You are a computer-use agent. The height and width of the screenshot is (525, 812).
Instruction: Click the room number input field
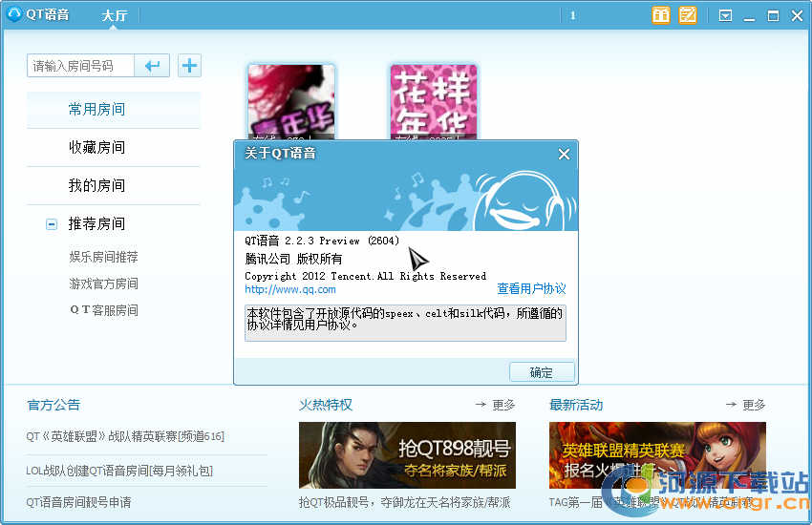pyautogui.click(x=80, y=66)
